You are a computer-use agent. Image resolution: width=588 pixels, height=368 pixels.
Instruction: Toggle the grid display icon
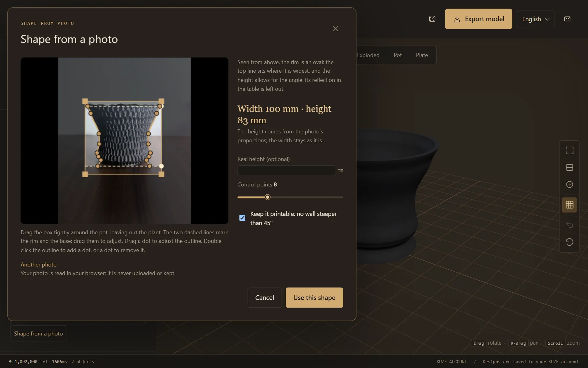[x=569, y=205]
